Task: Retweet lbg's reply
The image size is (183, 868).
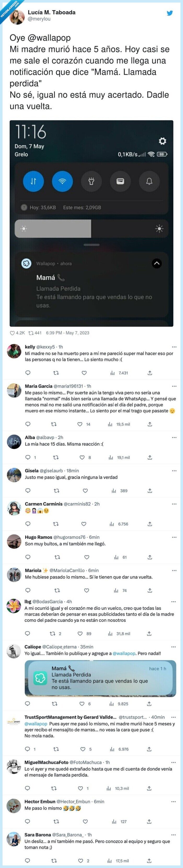Action: 53,633
